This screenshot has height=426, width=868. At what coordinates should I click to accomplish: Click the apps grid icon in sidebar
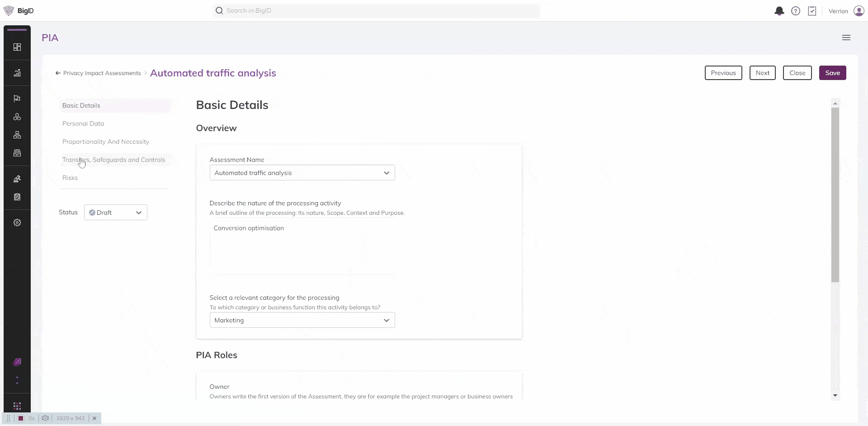pos(17,406)
